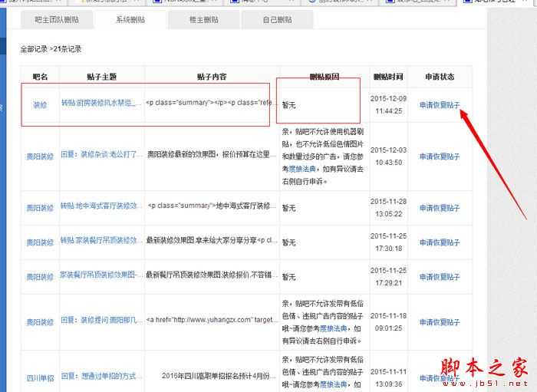537x392 pixels.
Task: Open post 回复:想通过单招的方式
Action: (102, 377)
